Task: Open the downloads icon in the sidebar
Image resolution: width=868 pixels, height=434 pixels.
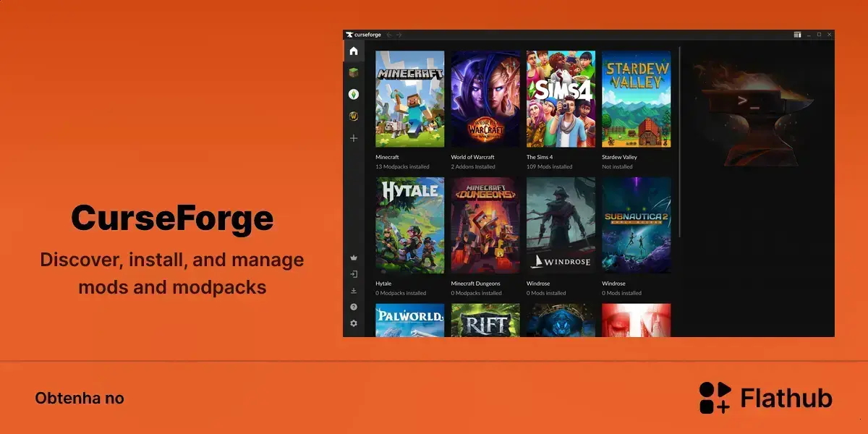Action: coord(354,291)
